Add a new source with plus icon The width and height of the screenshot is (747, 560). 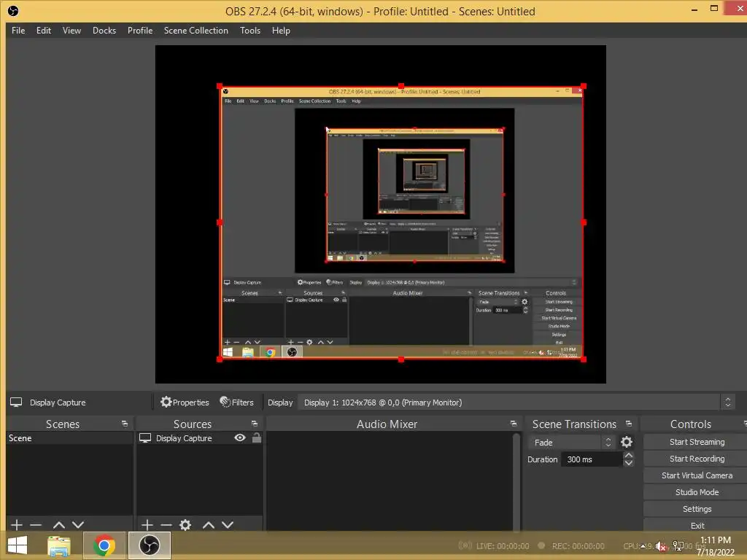click(147, 525)
